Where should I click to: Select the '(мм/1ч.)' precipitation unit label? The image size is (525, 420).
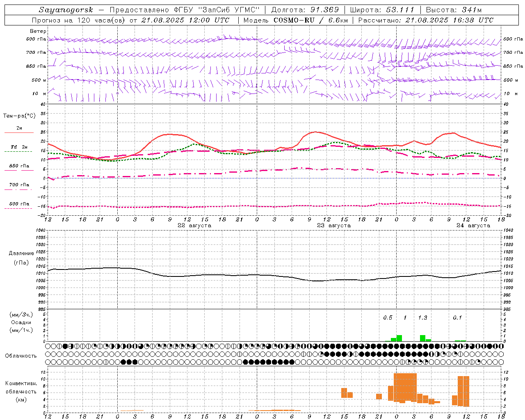point(21,330)
